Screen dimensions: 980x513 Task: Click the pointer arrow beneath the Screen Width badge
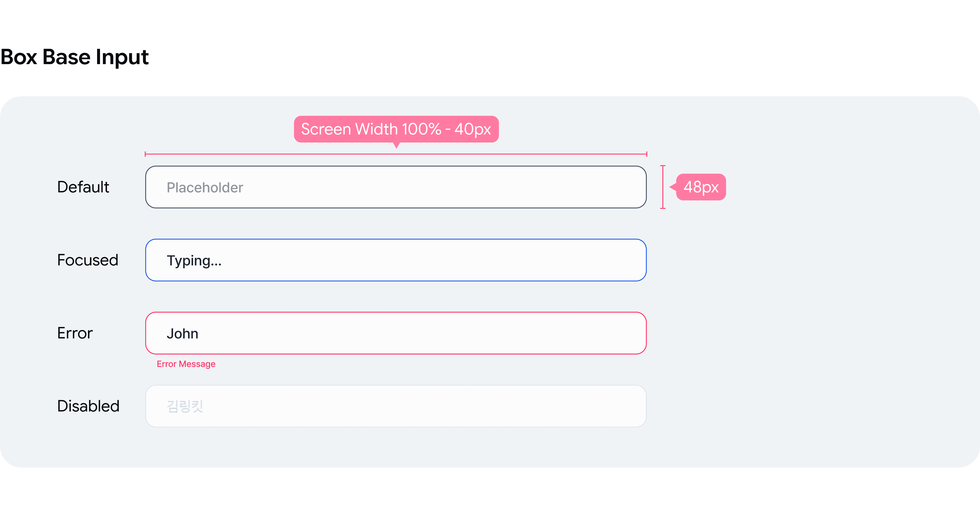pyautogui.click(x=396, y=145)
